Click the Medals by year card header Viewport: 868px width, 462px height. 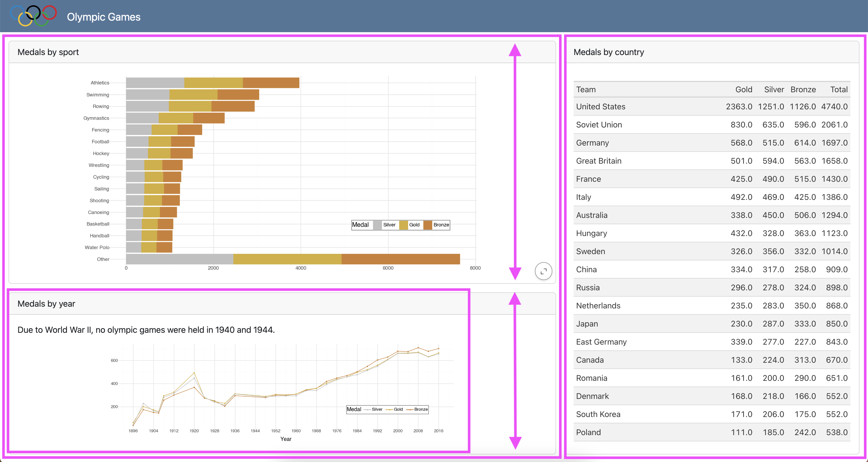46,304
